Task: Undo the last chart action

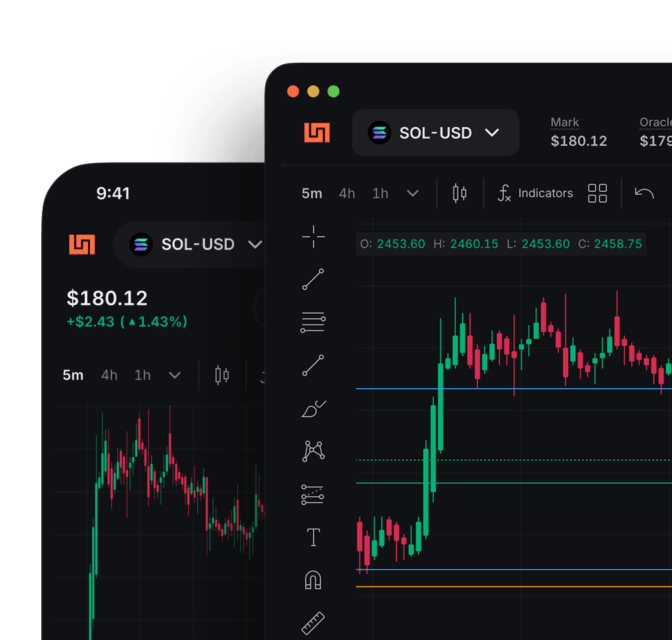Action: coord(643,193)
